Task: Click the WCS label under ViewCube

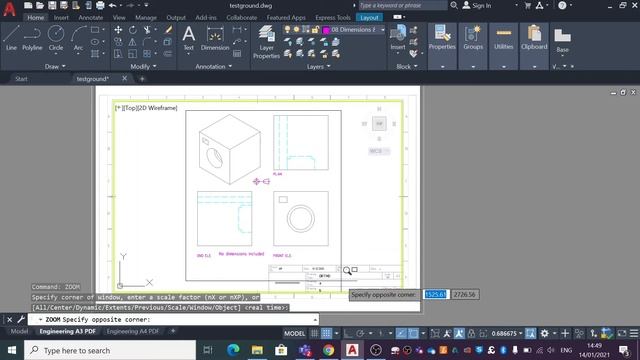Action: 379,151
